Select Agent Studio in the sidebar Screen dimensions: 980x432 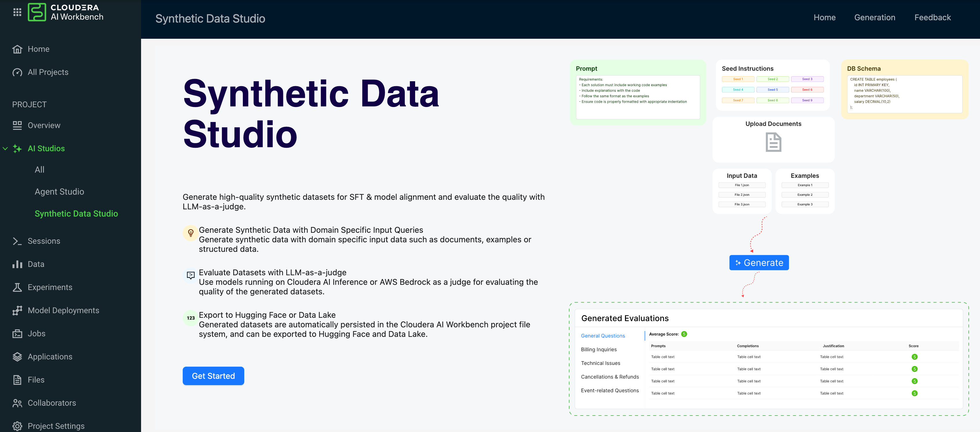[x=59, y=192]
